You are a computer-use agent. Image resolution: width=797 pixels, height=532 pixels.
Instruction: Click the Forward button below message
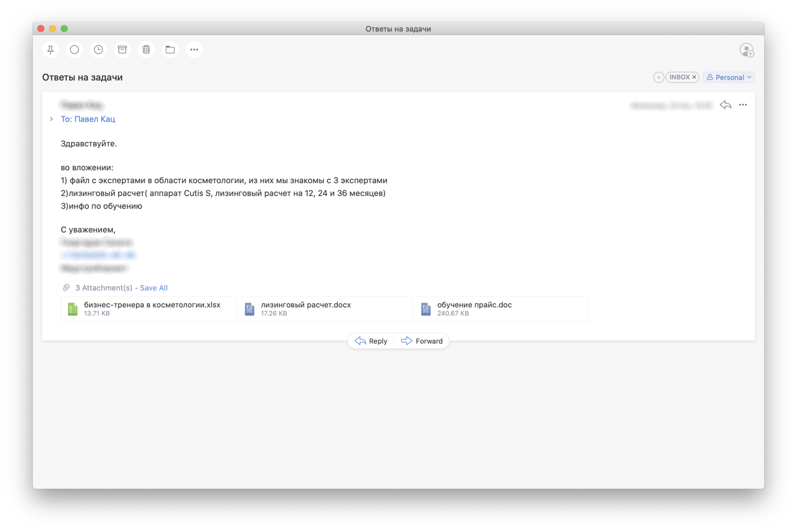tap(422, 341)
